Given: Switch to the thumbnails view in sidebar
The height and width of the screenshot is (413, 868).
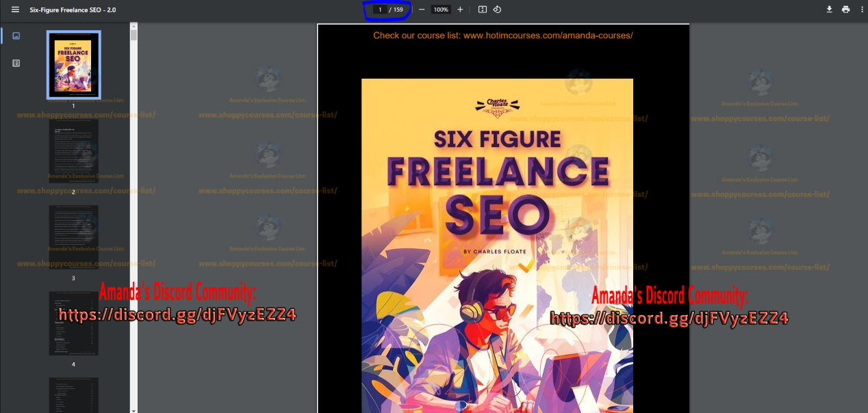Looking at the screenshot, I should (16, 36).
